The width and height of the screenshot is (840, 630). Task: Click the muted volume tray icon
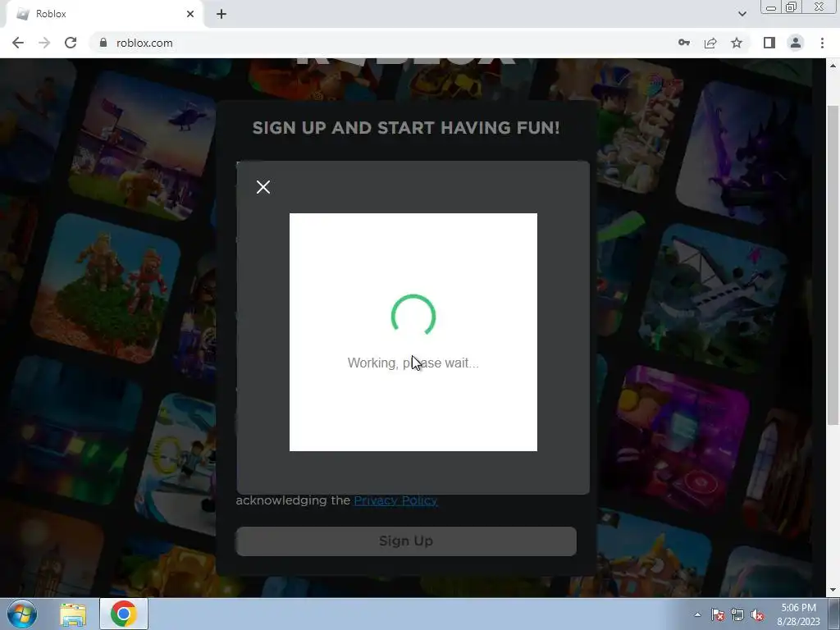[x=757, y=614]
